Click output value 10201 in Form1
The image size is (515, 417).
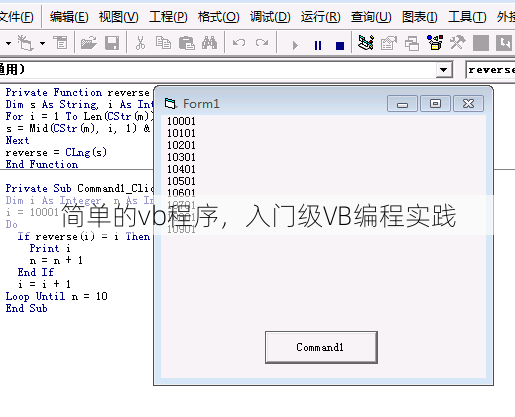[181, 145]
